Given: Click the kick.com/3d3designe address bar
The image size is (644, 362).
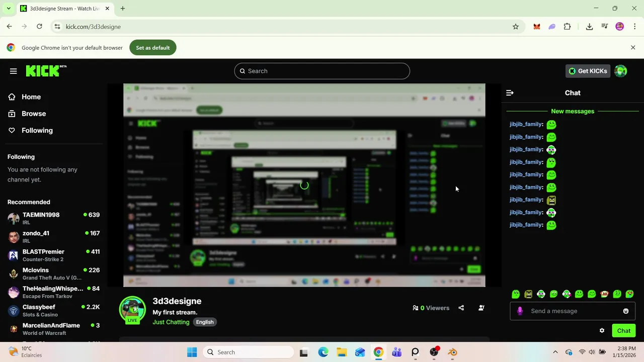Looking at the screenshot, I should click(287, 27).
